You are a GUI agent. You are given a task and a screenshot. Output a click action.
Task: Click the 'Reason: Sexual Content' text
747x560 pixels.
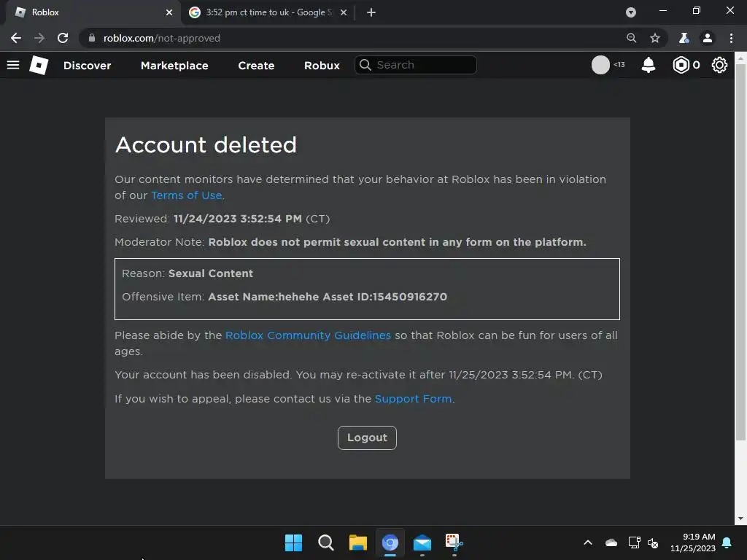[187, 273]
